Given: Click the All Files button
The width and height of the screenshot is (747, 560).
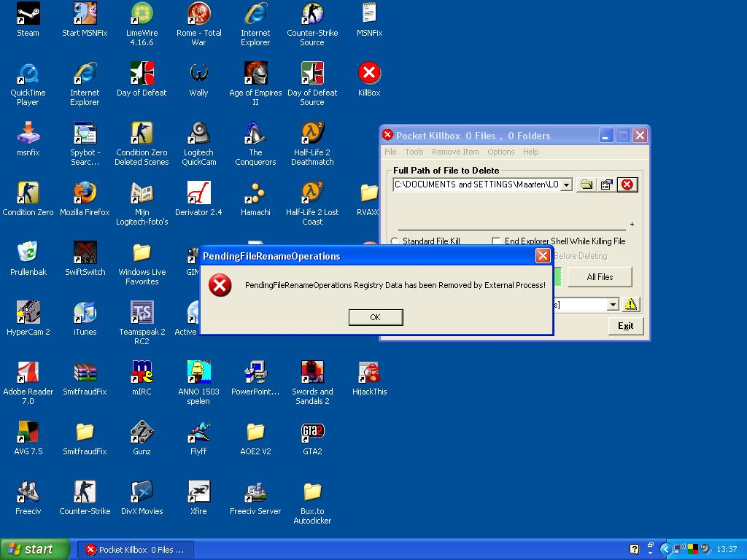Looking at the screenshot, I should 600,277.
